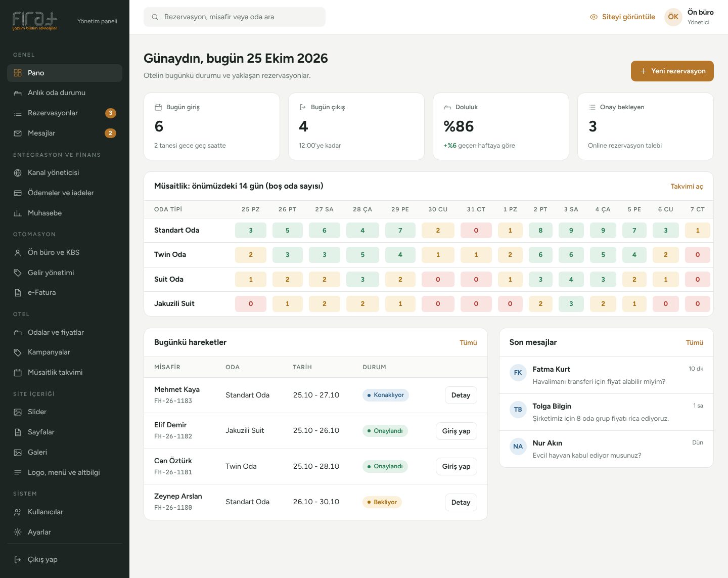Click Tümü link in Son mesajlar
This screenshot has width=728, height=578.
tap(694, 342)
